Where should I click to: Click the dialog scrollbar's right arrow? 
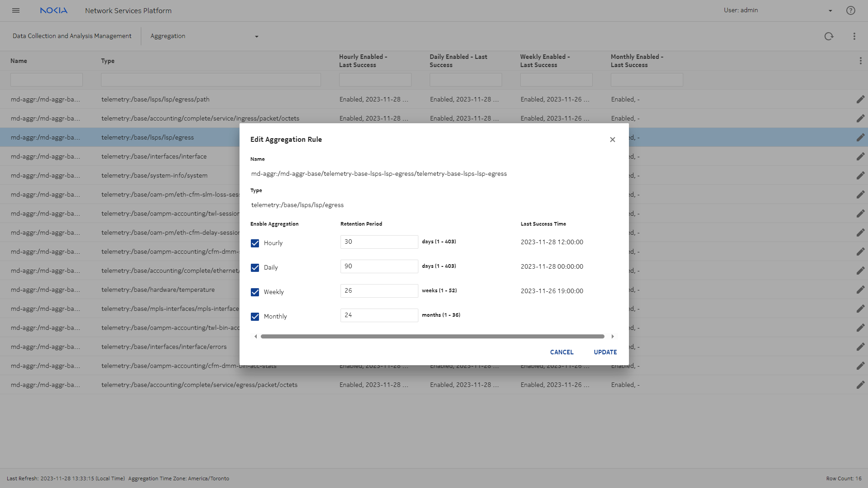[x=613, y=337]
